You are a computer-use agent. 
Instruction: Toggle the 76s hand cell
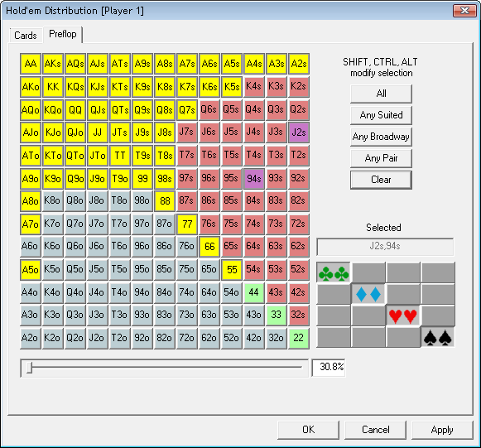coord(209,224)
